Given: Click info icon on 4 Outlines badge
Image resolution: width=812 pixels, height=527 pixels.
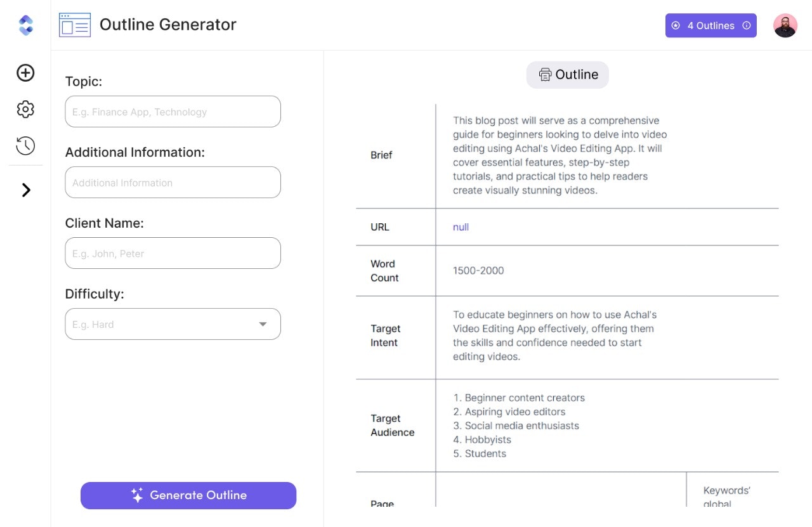Looking at the screenshot, I should click(747, 26).
